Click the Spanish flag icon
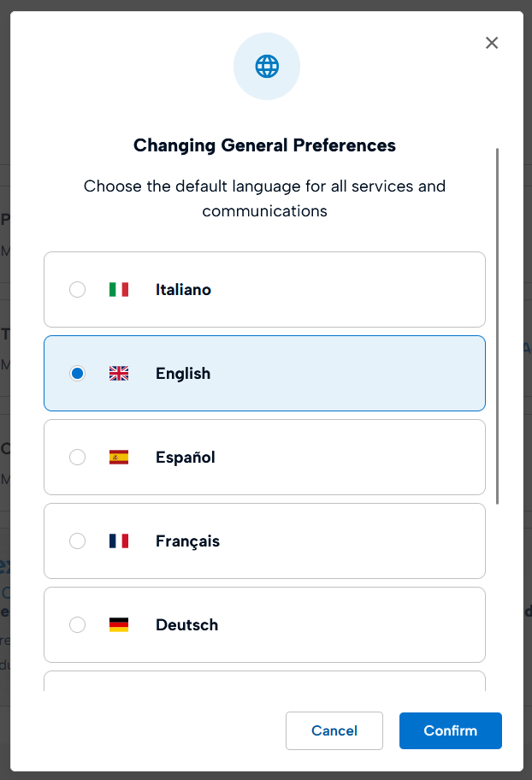 (x=119, y=458)
